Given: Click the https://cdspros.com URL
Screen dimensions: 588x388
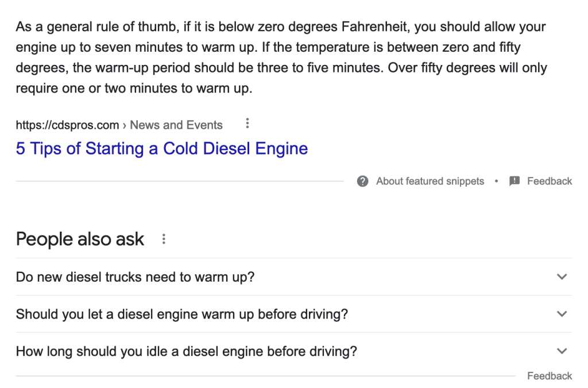Looking at the screenshot, I should (x=67, y=125).
